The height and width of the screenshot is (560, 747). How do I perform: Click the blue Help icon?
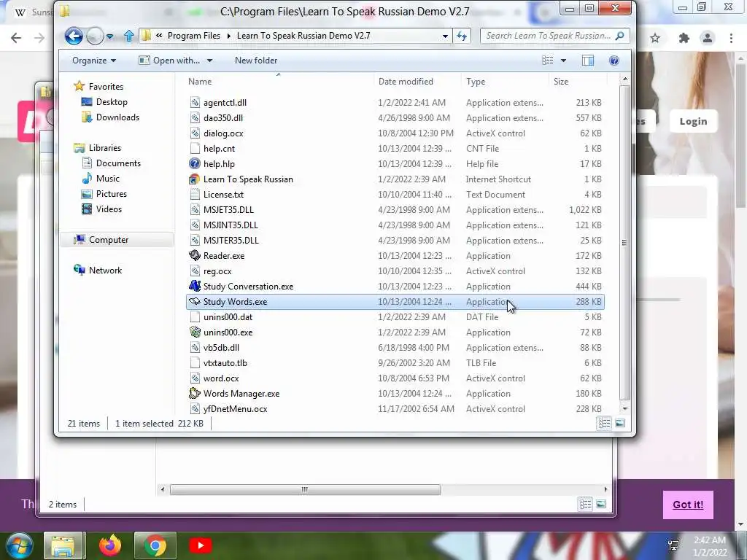pos(614,61)
